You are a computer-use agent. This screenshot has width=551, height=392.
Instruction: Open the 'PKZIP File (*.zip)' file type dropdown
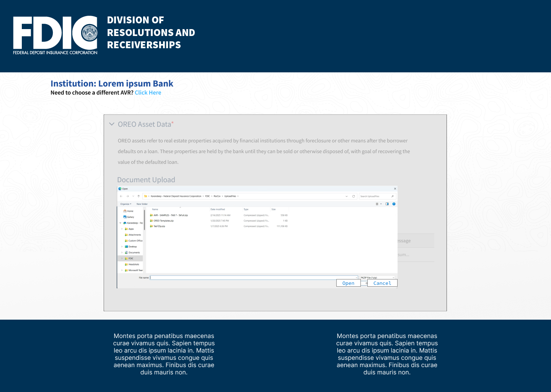tap(377, 278)
